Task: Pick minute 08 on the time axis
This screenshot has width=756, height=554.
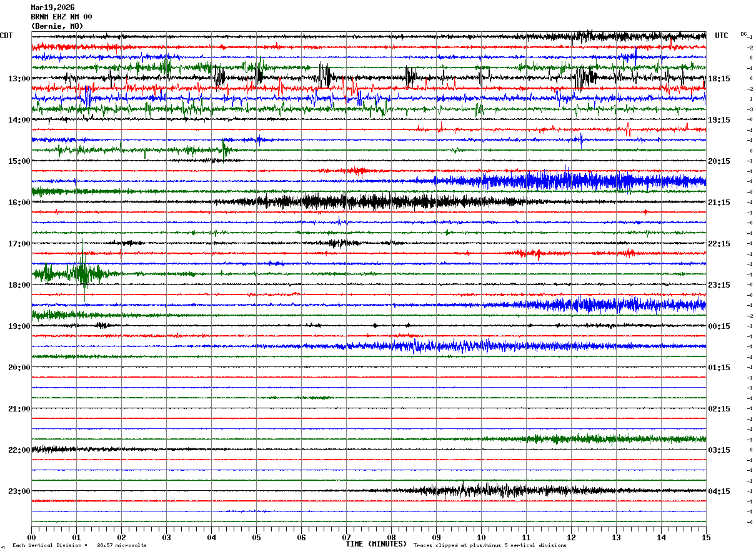Action: pyautogui.click(x=391, y=537)
